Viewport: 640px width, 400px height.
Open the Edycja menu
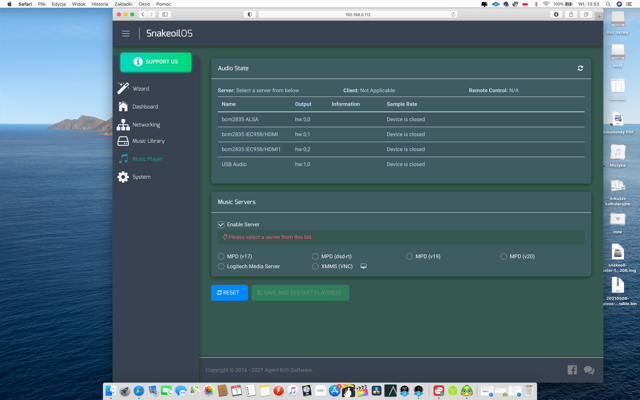point(59,4)
